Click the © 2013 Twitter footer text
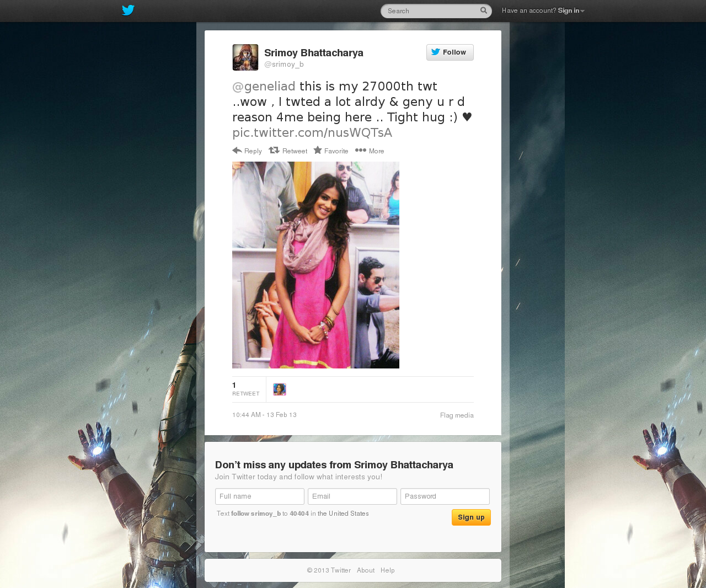Image resolution: width=706 pixels, height=588 pixels. pos(329,570)
